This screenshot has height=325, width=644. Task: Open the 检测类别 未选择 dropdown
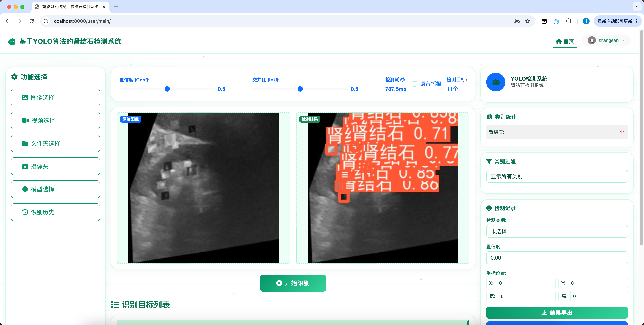[557, 231]
